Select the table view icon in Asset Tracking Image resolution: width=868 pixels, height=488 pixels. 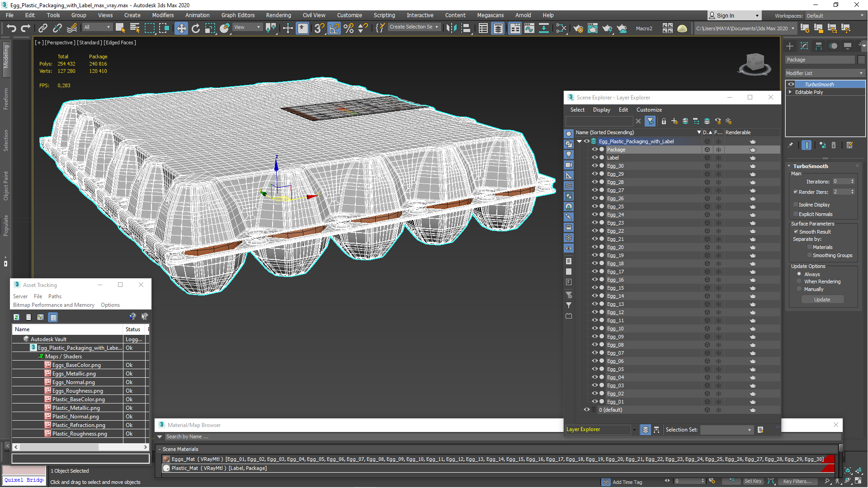[53, 317]
